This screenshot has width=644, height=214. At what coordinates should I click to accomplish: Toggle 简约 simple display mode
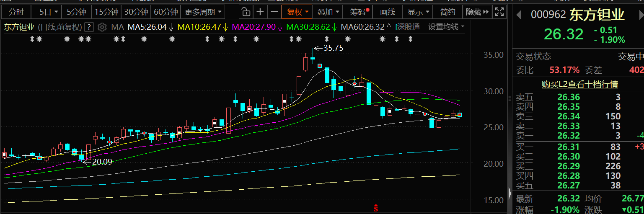(448, 12)
